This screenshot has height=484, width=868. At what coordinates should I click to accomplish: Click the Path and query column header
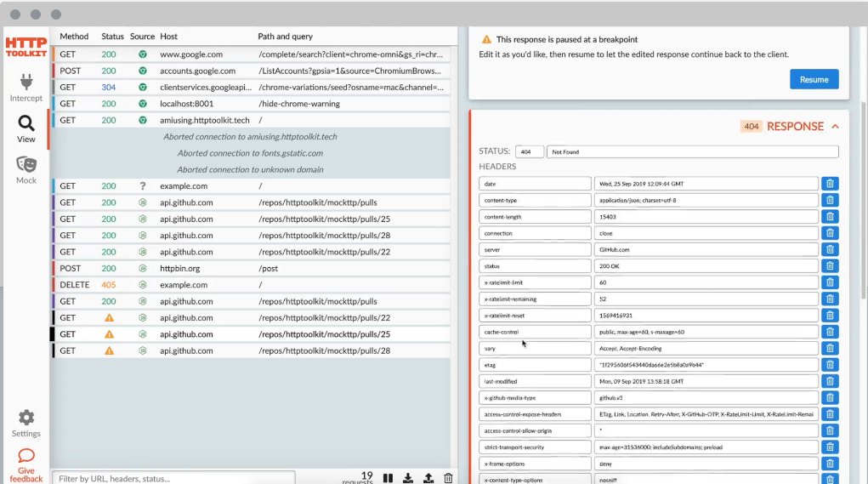(x=285, y=37)
